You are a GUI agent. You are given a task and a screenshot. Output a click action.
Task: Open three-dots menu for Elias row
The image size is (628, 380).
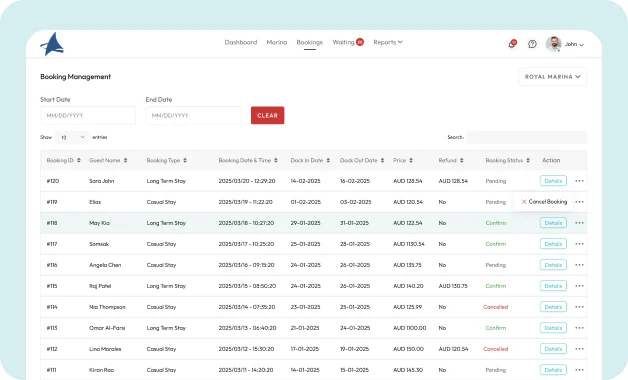pyautogui.click(x=579, y=202)
